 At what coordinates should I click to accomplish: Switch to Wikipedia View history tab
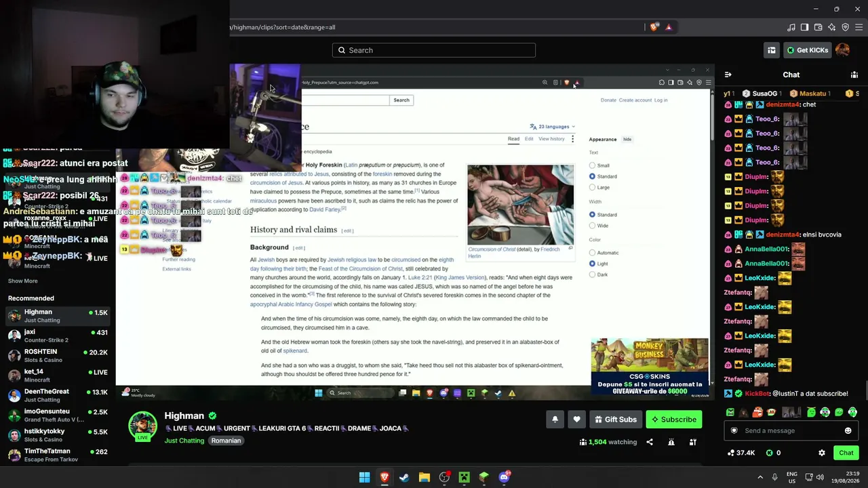click(x=551, y=139)
